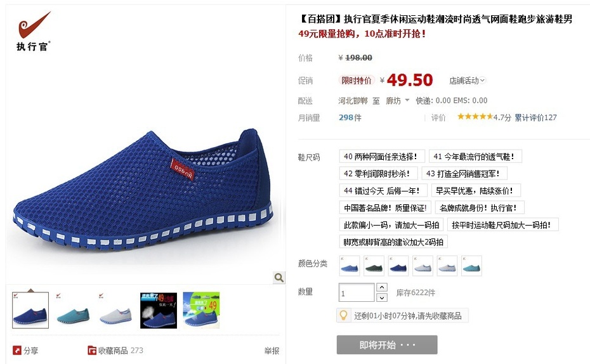590x364 pixels.
Task: Choose size 44 错过今天 option
Action: tap(383, 190)
